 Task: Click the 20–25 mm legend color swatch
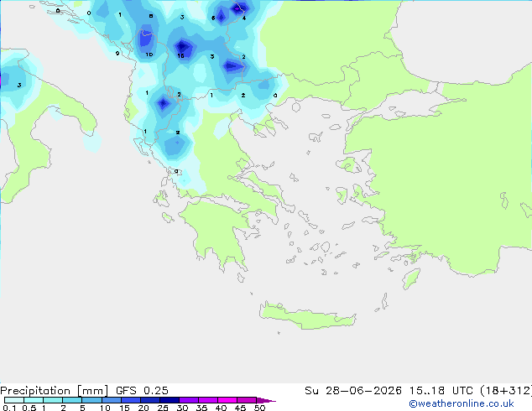pos(150,400)
